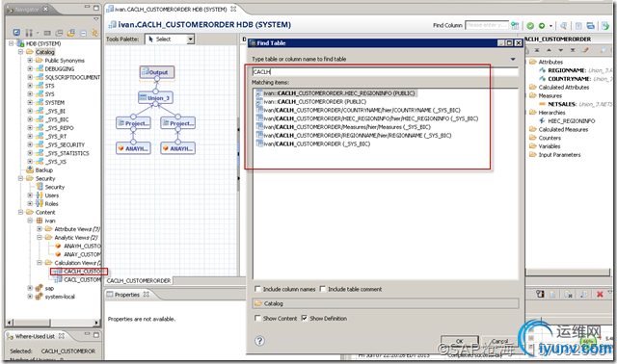The width and height of the screenshot is (617, 364).
Task: Select the left Project node in diagram
Action: (x=133, y=123)
